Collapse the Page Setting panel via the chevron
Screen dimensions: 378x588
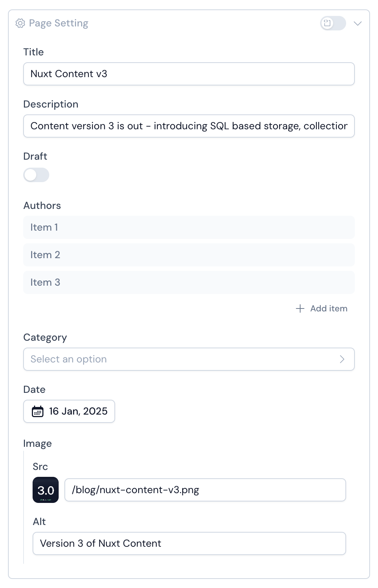click(358, 23)
